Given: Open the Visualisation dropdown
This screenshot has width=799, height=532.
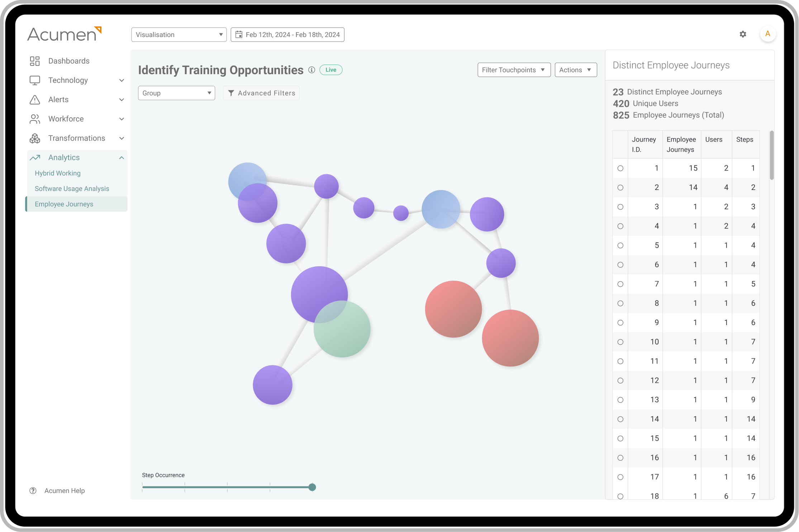Looking at the screenshot, I should coord(178,34).
